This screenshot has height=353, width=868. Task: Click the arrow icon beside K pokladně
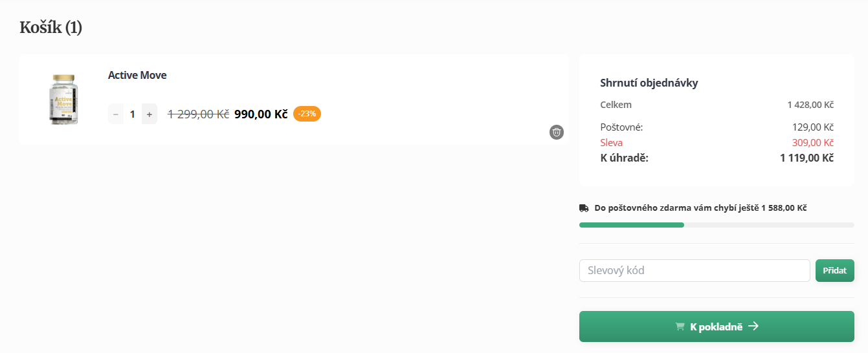[x=753, y=326]
